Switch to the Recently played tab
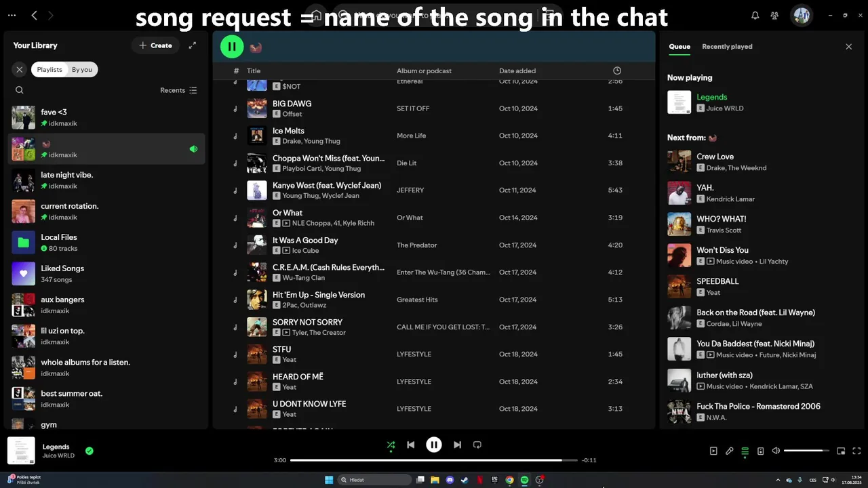The height and width of the screenshot is (488, 868). [727, 47]
